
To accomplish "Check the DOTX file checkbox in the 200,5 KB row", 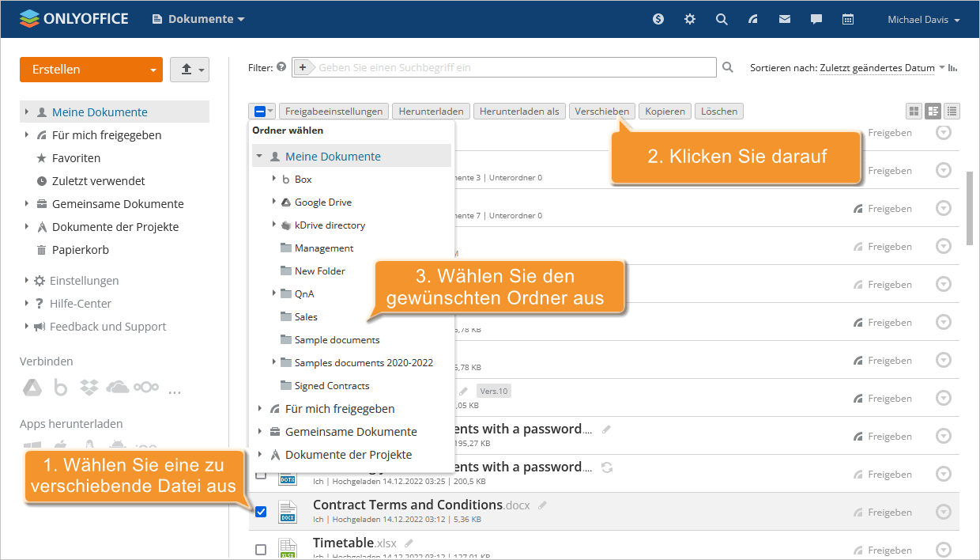I will [x=261, y=474].
